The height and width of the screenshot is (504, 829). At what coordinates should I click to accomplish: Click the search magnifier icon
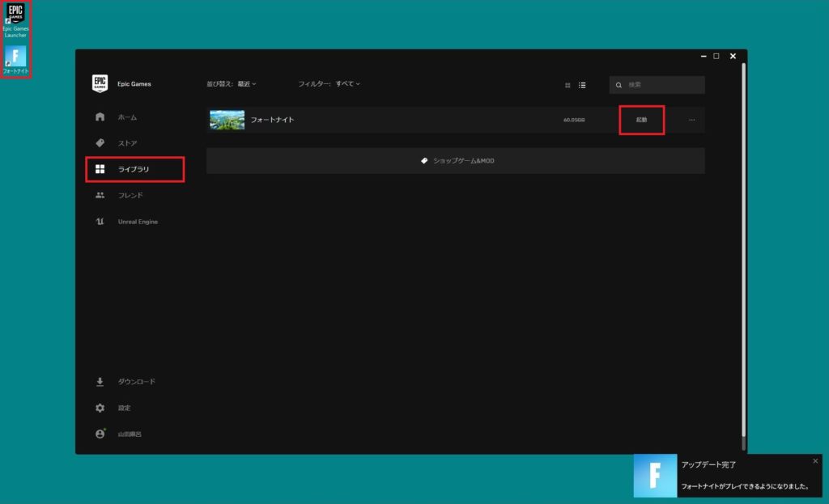[x=619, y=85]
